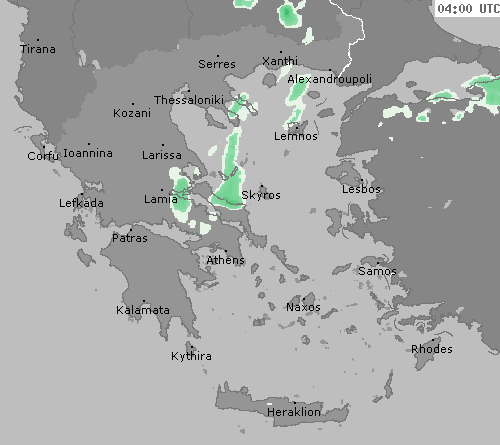Viewport: 500px width, 445px height.
Task: Select the Ioannina city label
Action: click(x=88, y=153)
